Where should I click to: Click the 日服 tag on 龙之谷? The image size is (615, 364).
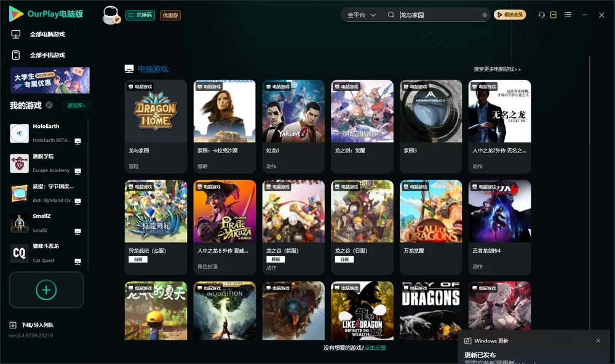click(x=344, y=259)
